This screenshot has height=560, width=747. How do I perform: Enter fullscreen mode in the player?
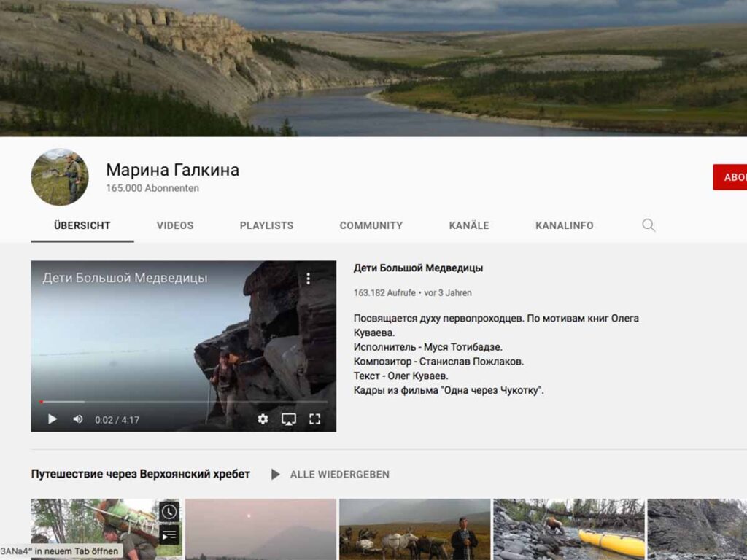click(x=314, y=419)
